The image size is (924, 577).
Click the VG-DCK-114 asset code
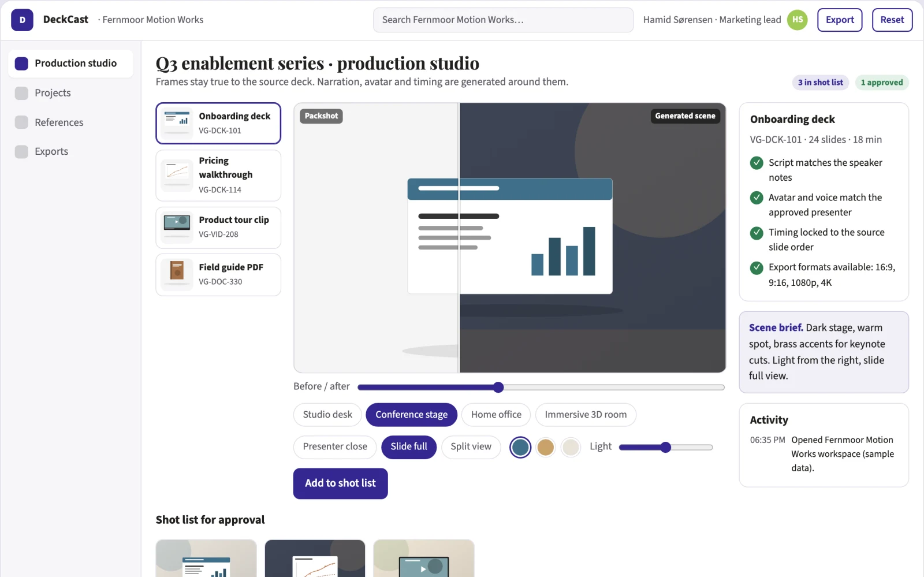(x=220, y=190)
